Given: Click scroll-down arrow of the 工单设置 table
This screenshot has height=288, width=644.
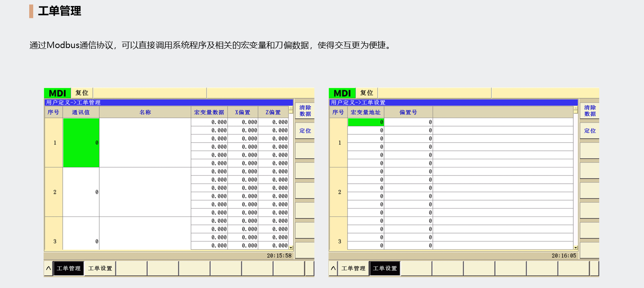Looking at the screenshot, I should (576, 248).
